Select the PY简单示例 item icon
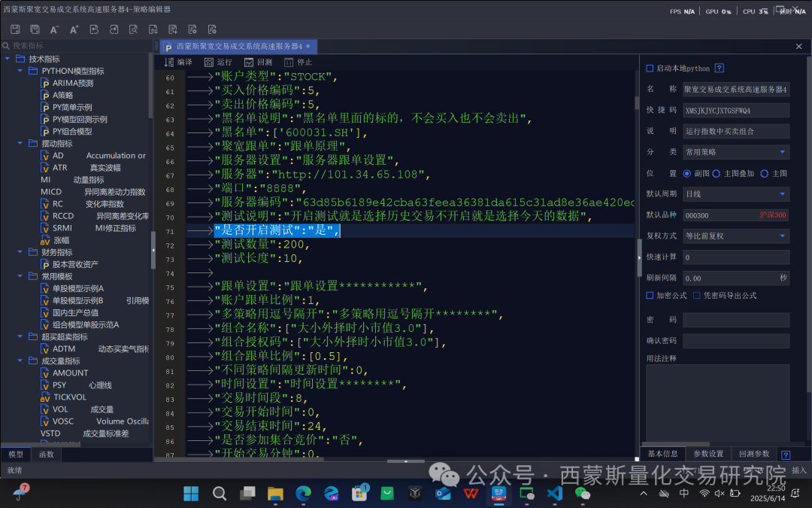 [x=45, y=108]
